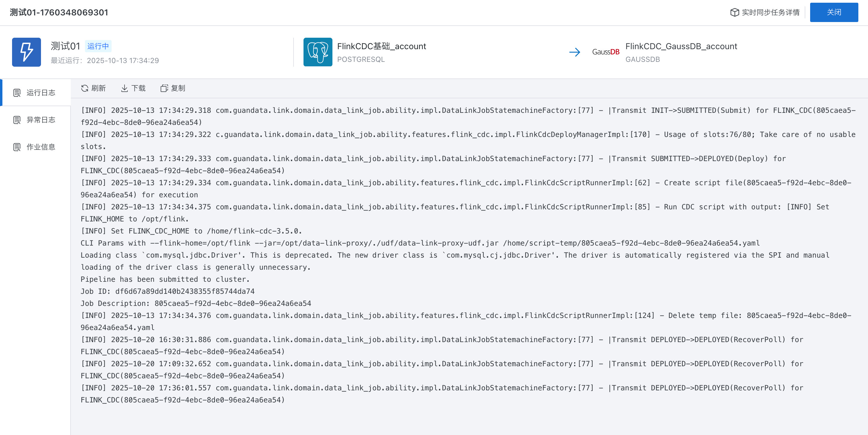Click the 刷新 text button

tap(98, 88)
